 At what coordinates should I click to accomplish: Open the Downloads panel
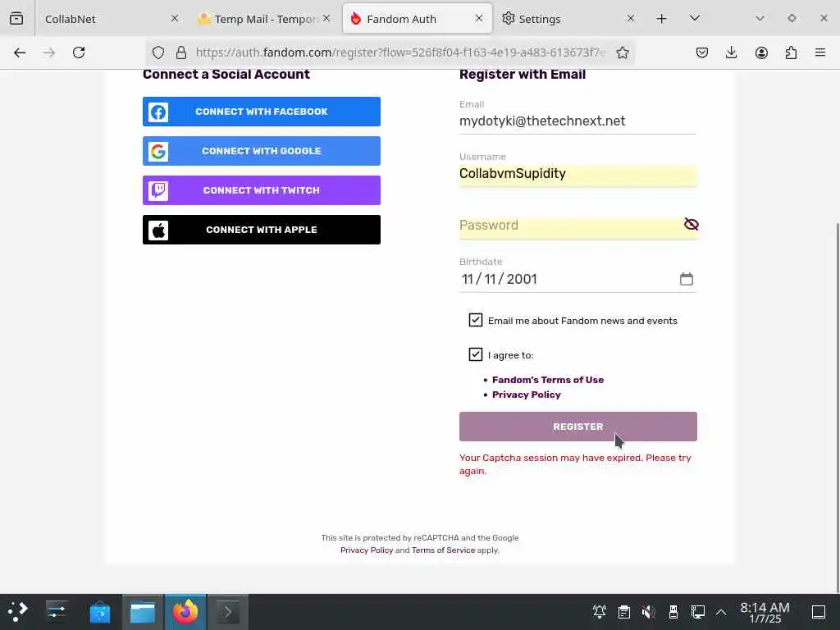[x=731, y=52]
